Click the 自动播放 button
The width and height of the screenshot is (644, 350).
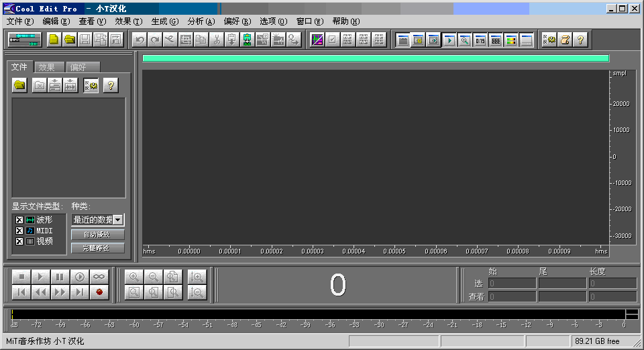pos(98,235)
